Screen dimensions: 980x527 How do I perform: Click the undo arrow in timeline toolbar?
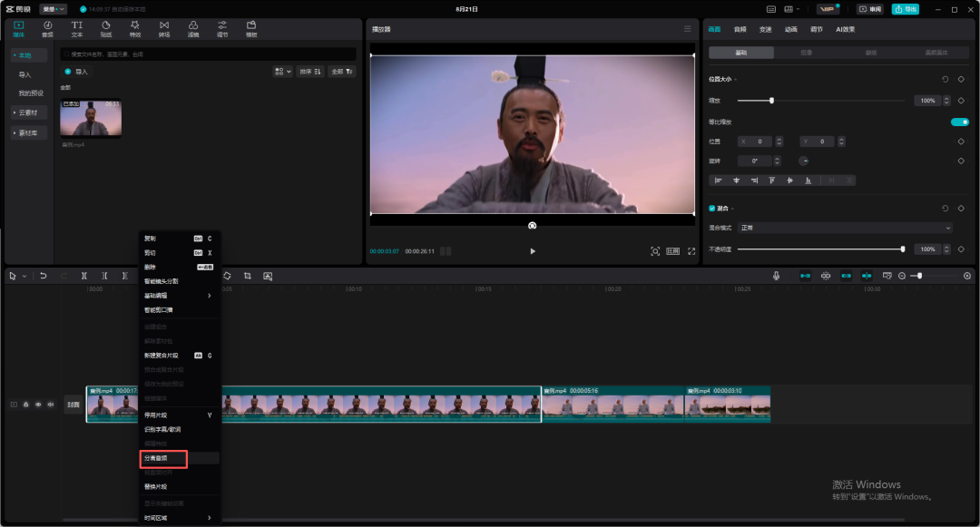click(44, 276)
